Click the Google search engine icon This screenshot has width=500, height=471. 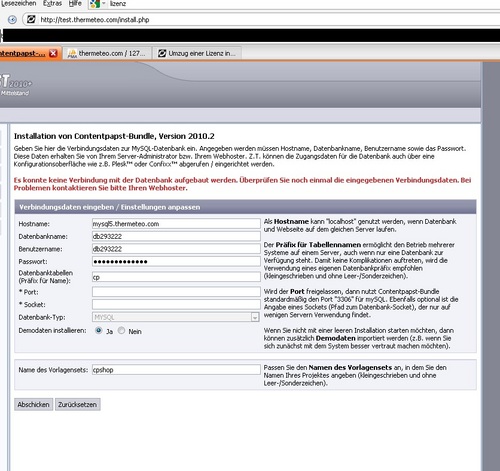tap(95, 4)
